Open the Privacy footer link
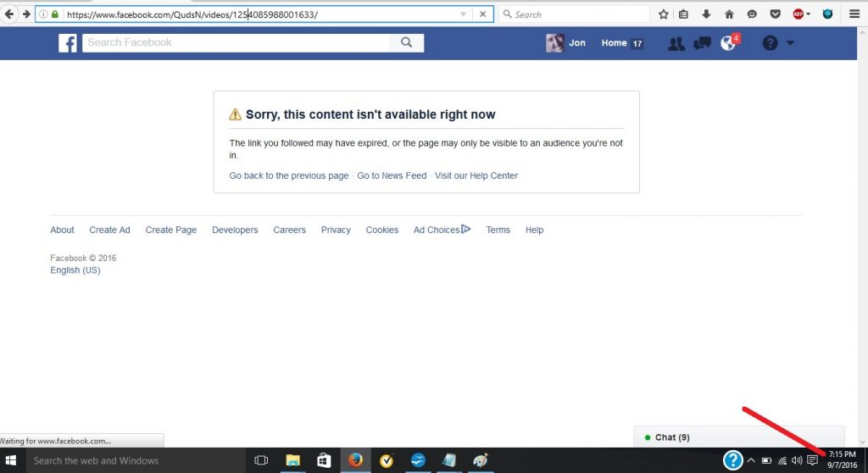This screenshot has height=473, width=868. [x=336, y=230]
